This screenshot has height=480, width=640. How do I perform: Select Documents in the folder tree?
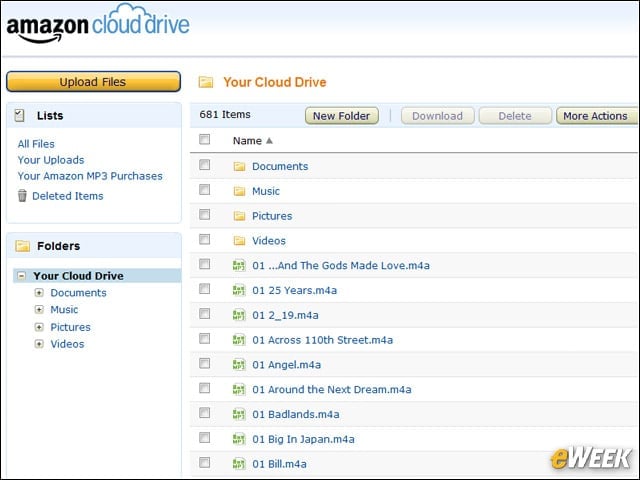click(x=78, y=293)
